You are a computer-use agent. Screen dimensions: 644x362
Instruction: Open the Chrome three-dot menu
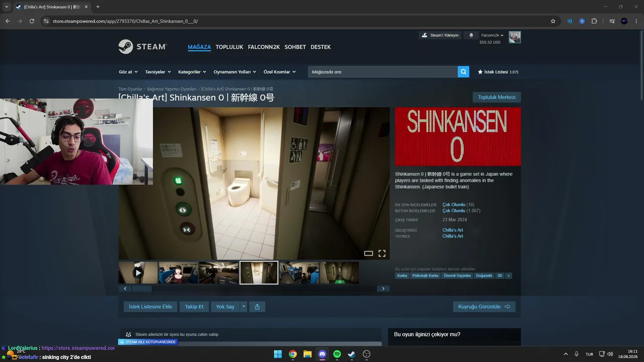coord(636,21)
